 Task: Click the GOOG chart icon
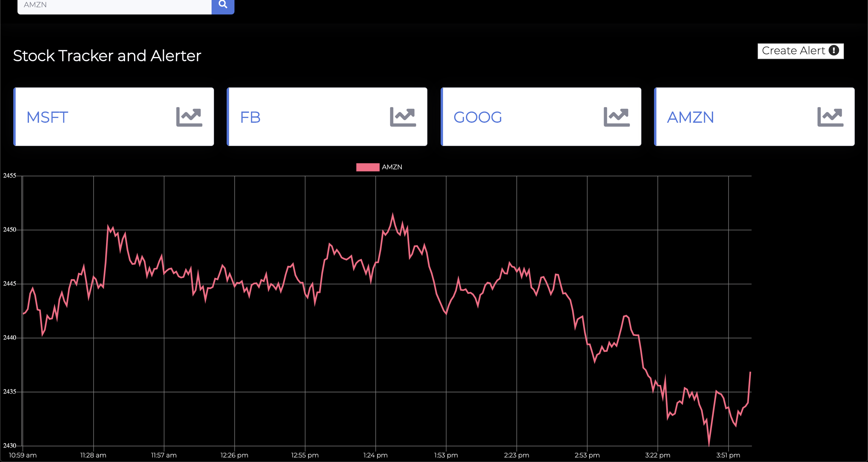tap(616, 117)
